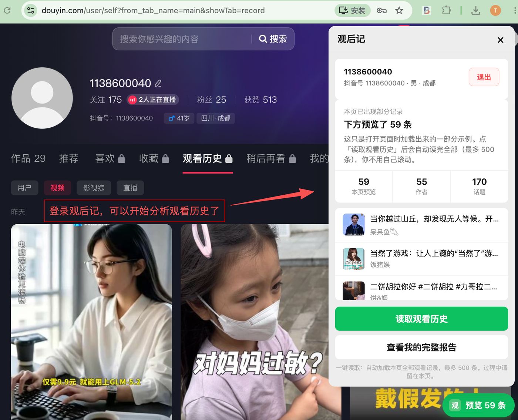Open the 粉丝 25 followers list

(212, 100)
